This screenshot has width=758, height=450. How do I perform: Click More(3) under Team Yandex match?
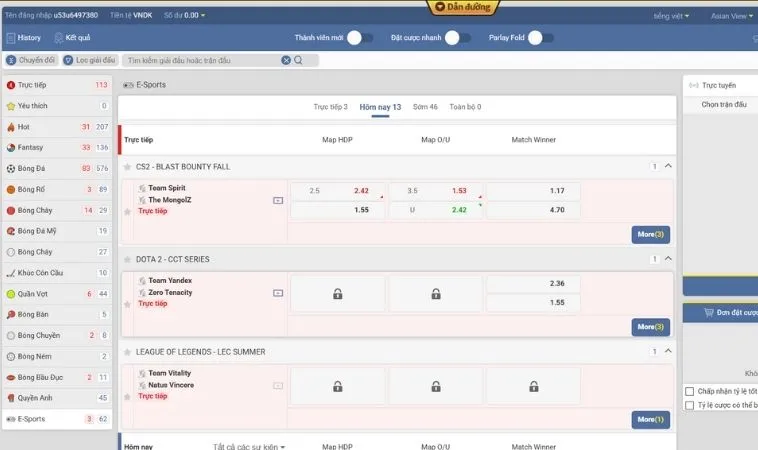pos(650,326)
